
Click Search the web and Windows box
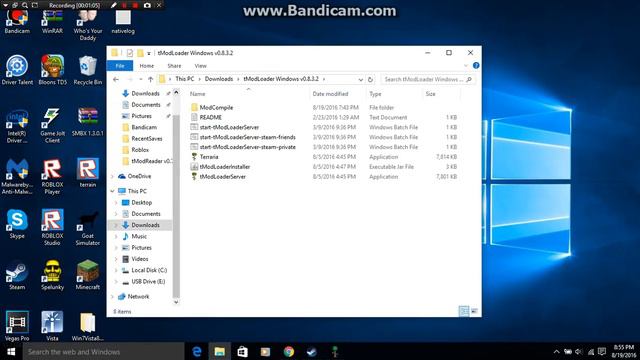pos(104,351)
